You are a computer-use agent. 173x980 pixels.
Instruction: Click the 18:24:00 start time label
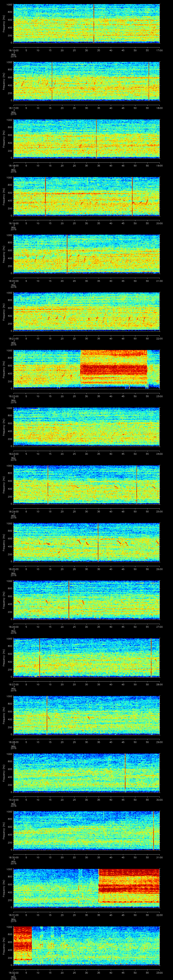pyautogui.click(x=14, y=512)
